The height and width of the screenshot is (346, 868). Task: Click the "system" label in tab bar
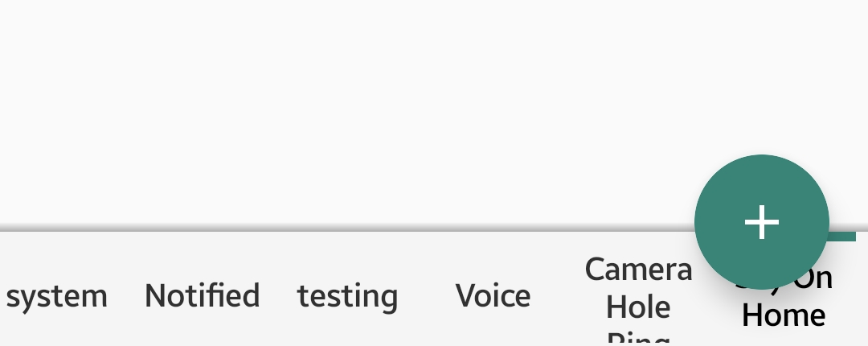[56, 296]
